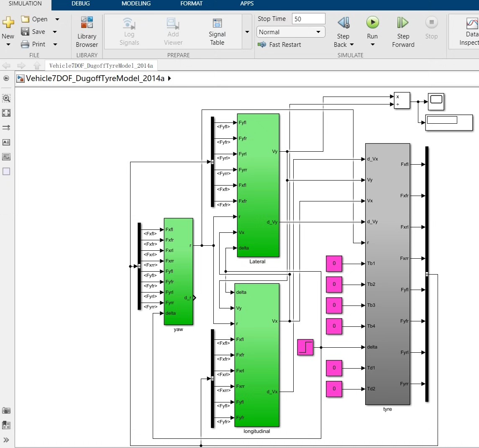Select the Divide block
Image resolution: width=479 pixels, height=448 pixels.
click(x=402, y=100)
